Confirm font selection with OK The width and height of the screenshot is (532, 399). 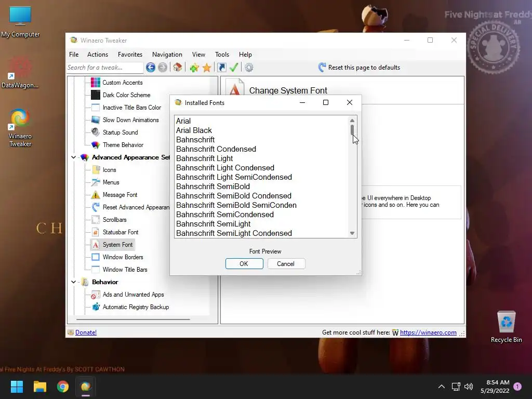244,263
